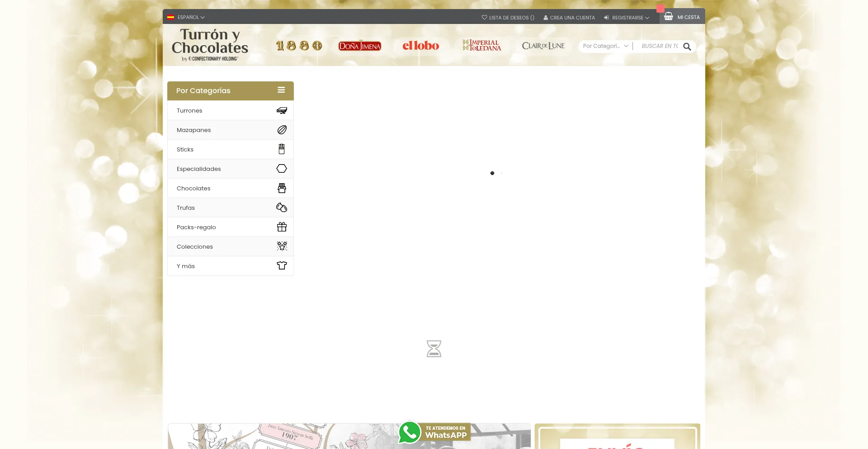
Task: Click the Crea una cuenta link
Action: [x=569, y=18]
